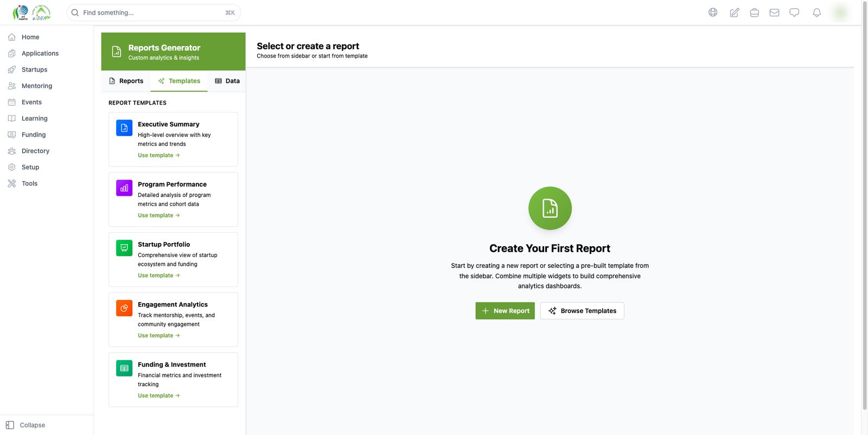Open Funding in sidebar
The width and height of the screenshot is (868, 435).
(x=47, y=135)
